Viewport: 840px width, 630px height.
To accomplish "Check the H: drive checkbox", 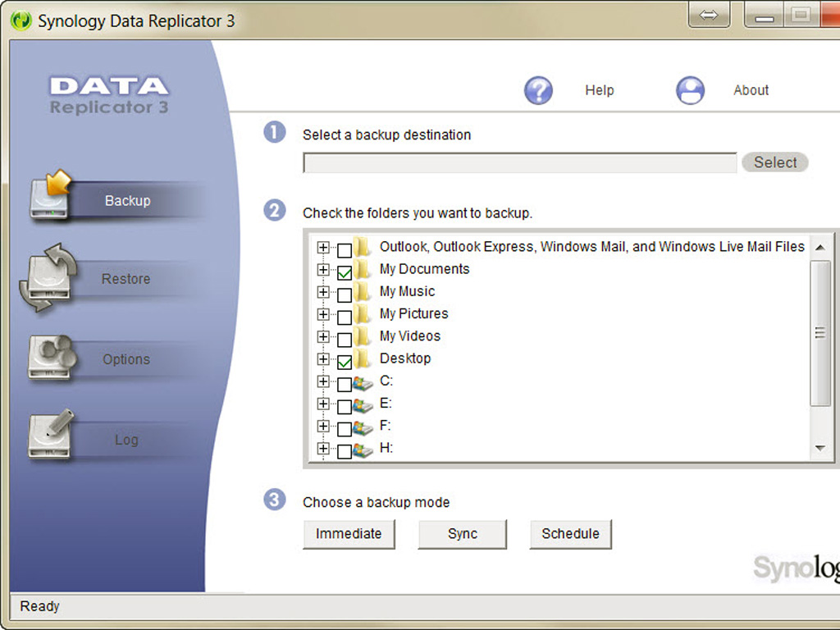I will (345, 452).
